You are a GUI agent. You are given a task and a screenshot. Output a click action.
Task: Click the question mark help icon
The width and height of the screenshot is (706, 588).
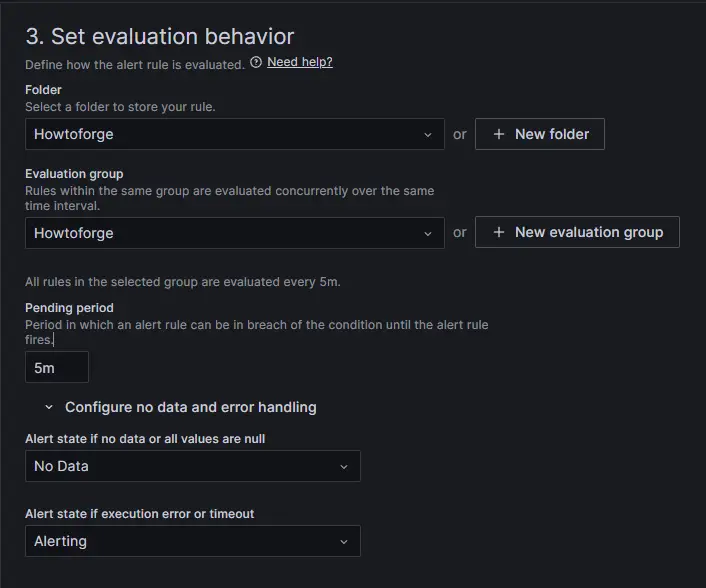coord(256,62)
